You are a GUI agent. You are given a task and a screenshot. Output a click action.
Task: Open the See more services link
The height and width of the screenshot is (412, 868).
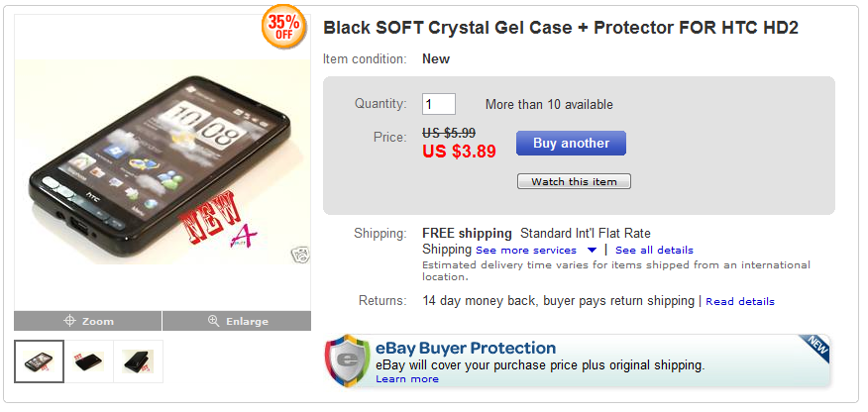(526, 251)
